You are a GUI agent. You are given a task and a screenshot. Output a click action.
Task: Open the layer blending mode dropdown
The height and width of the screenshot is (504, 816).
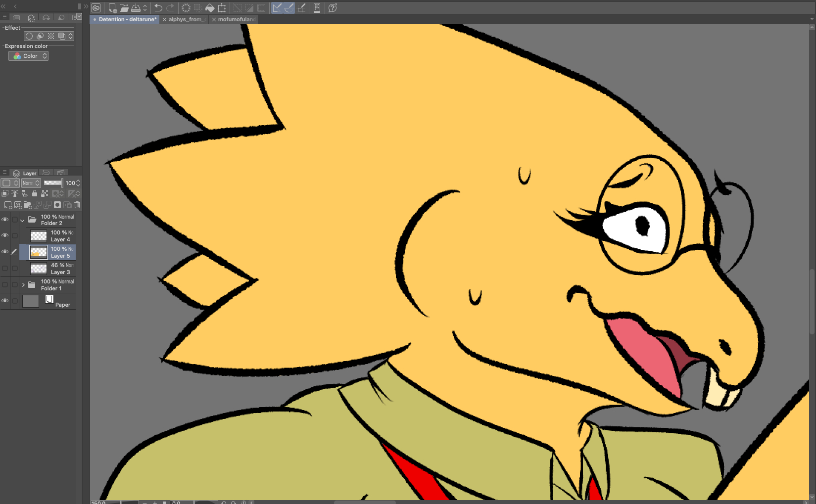click(x=31, y=183)
